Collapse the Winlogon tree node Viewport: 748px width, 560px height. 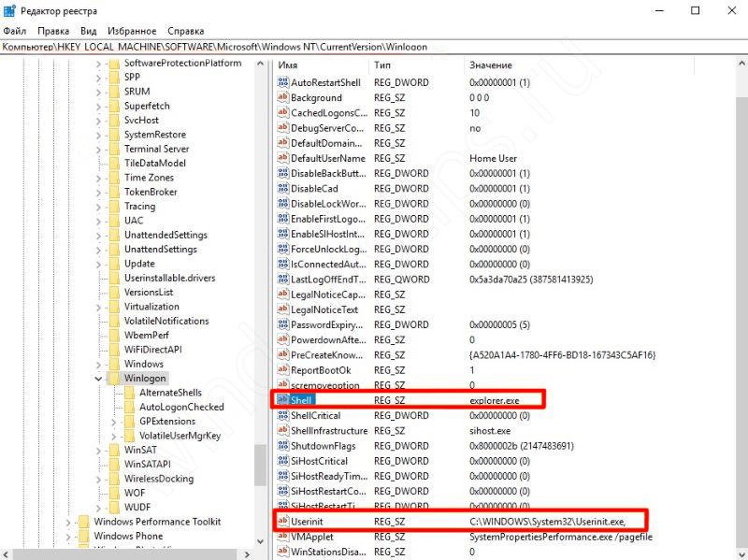click(x=99, y=379)
